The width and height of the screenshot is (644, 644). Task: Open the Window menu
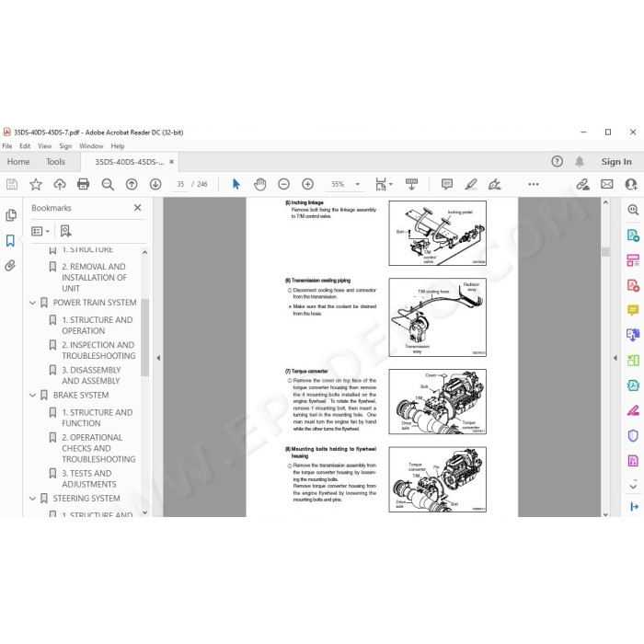tap(91, 146)
